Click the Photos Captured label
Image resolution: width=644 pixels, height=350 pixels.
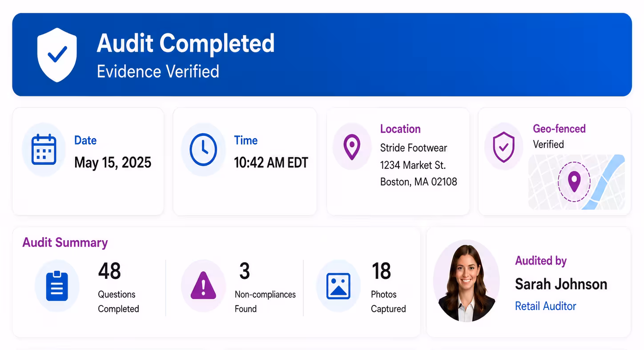click(x=388, y=302)
